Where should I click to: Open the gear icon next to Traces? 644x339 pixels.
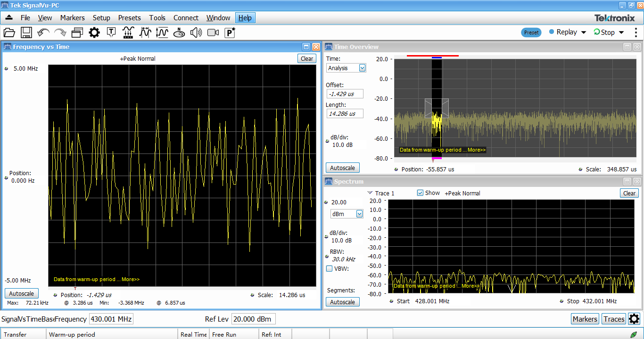634,319
